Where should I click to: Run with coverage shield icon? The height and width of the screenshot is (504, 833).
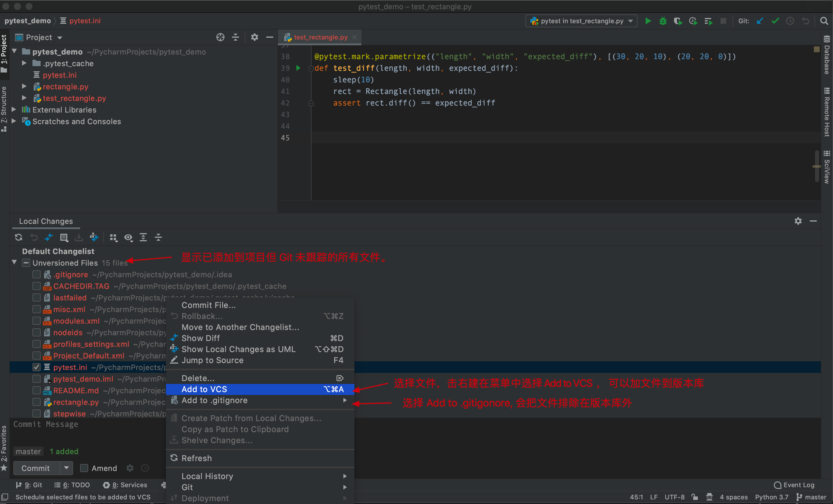(678, 21)
